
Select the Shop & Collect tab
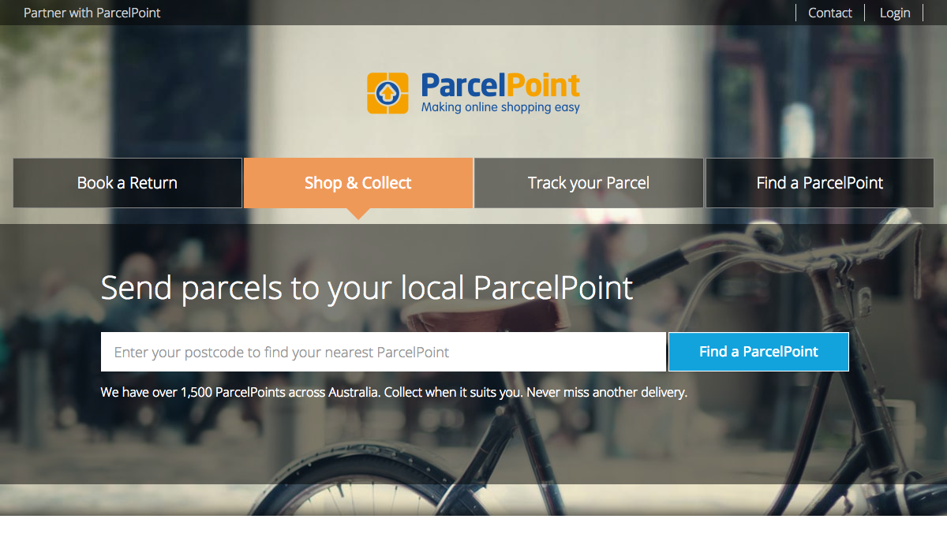click(358, 183)
